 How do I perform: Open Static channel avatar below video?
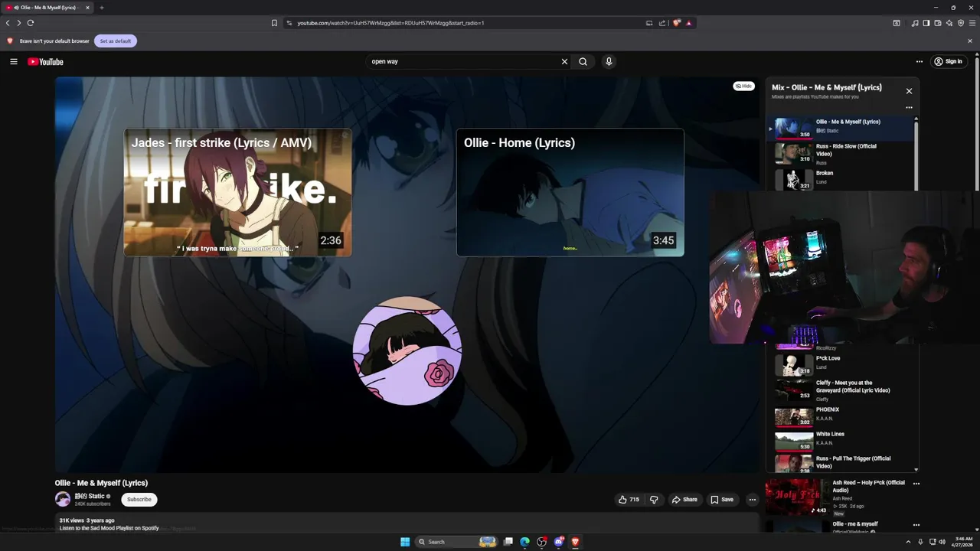[x=63, y=499]
